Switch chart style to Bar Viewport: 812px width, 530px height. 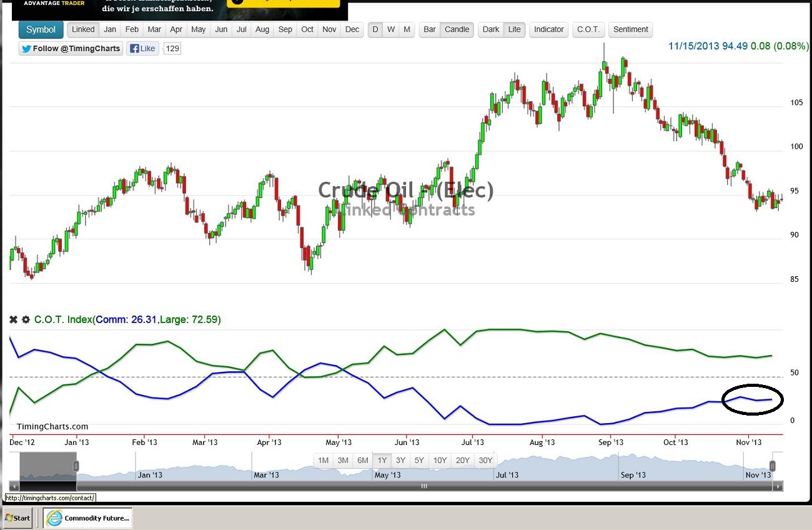[x=429, y=29]
